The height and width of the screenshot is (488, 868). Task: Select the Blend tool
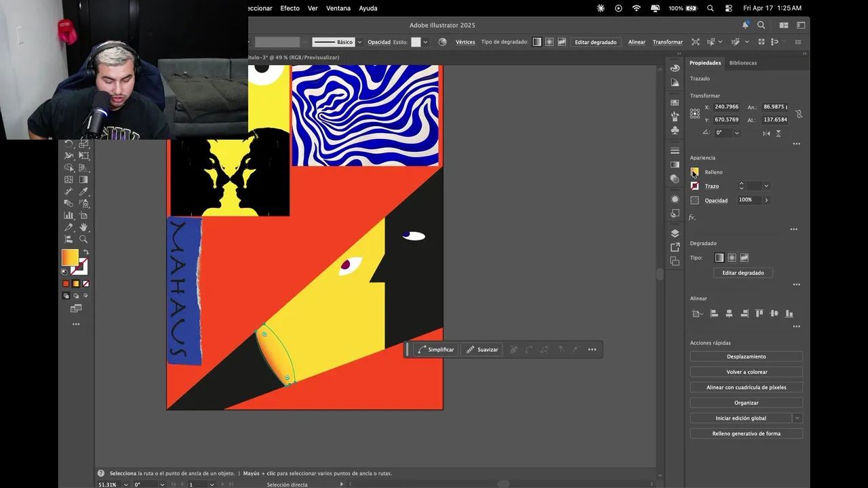click(68, 203)
